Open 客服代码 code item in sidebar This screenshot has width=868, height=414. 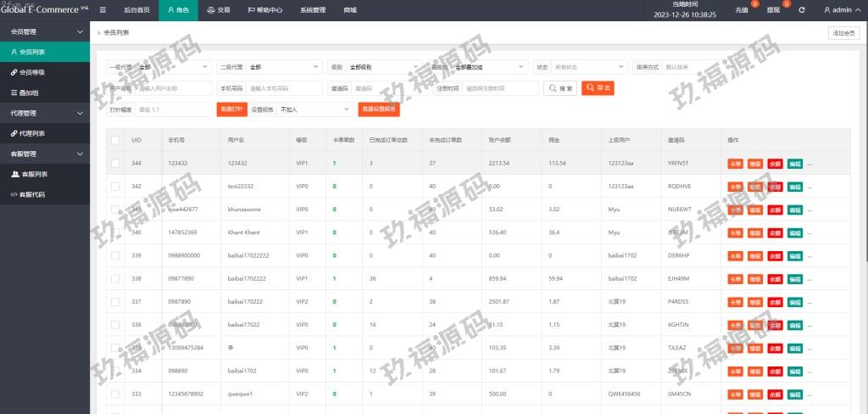pos(32,194)
